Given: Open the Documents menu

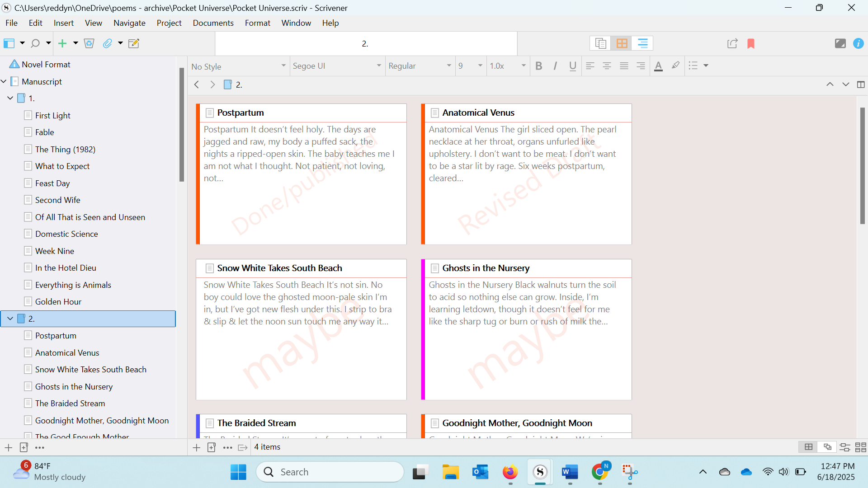Looking at the screenshot, I should click(x=213, y=23).
